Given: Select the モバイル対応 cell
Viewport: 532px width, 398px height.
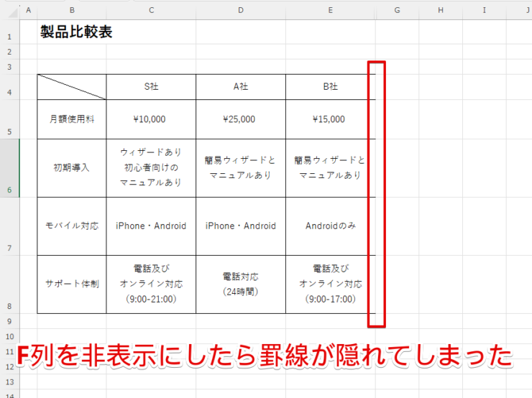Looking at the screenshot, I should pyautogui.click(x=72, y=226).
